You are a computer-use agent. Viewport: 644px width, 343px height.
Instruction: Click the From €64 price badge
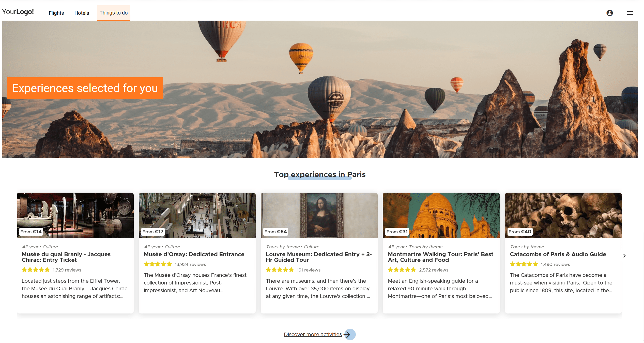pyautogui.click(x=275, y=232)
